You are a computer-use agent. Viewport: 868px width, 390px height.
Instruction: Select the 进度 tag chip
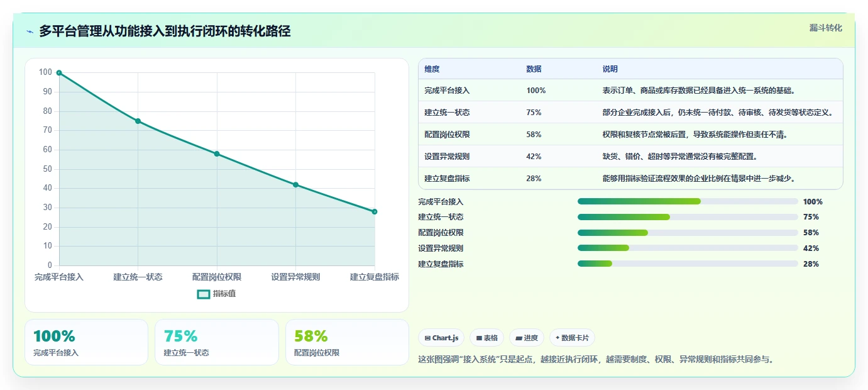pos(527,338)
